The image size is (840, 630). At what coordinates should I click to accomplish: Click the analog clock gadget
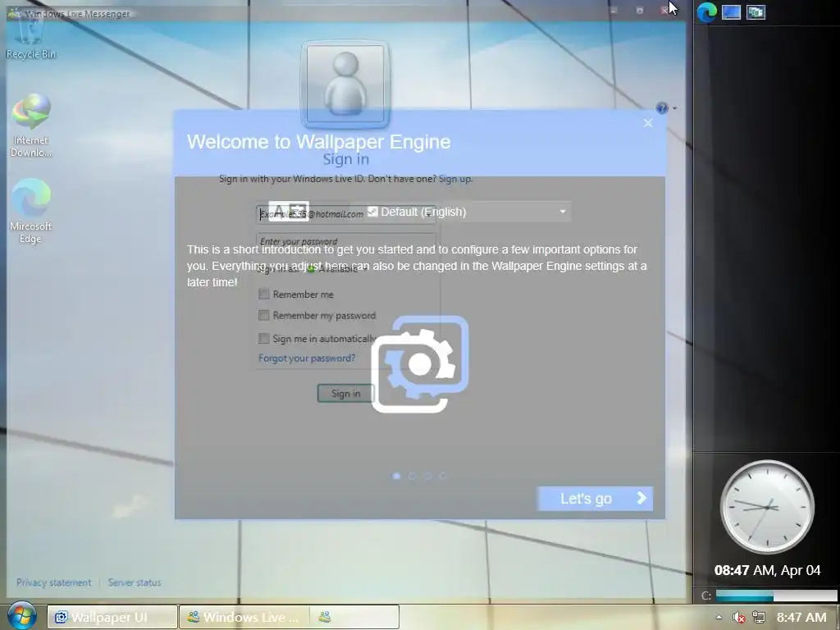tap(767, 506)
